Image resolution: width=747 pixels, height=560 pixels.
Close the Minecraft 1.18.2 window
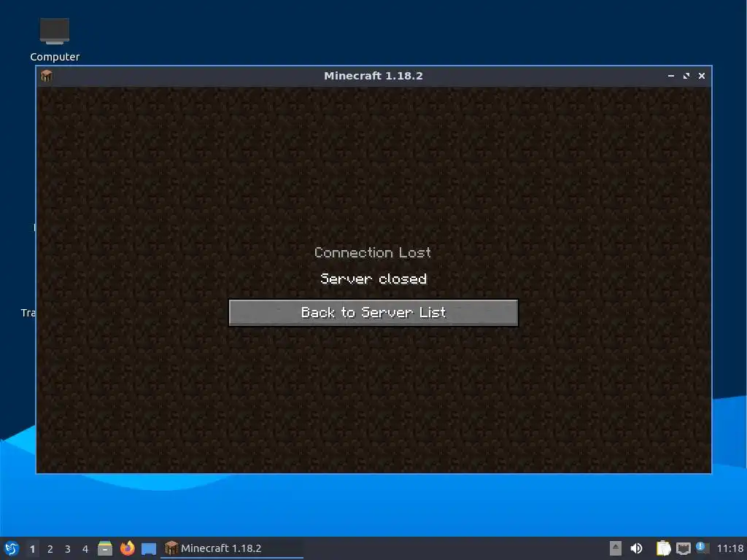click(x=701, y=76)
